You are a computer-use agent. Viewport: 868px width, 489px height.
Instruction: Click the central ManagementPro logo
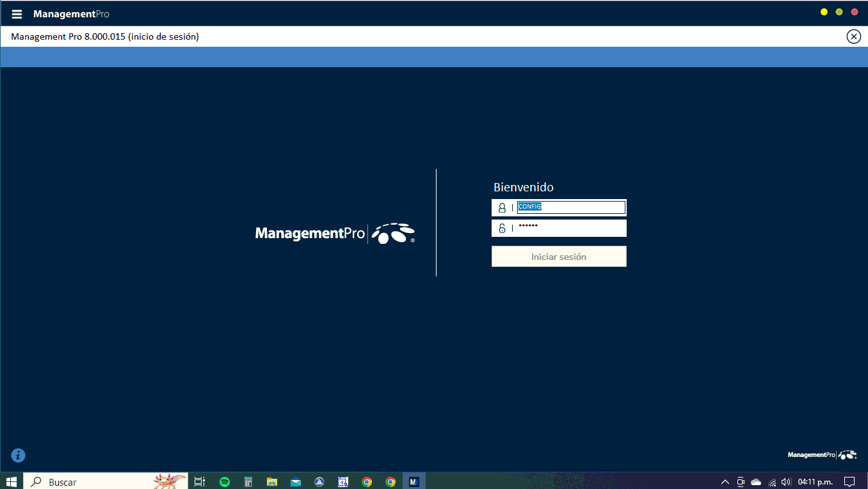click(335, 234)
